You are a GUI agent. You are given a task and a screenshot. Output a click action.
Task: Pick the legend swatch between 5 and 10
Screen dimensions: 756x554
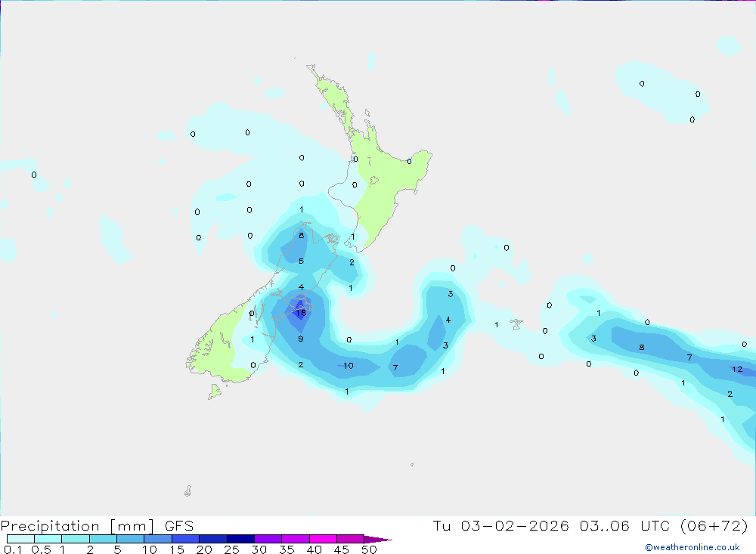click(130, 539)
